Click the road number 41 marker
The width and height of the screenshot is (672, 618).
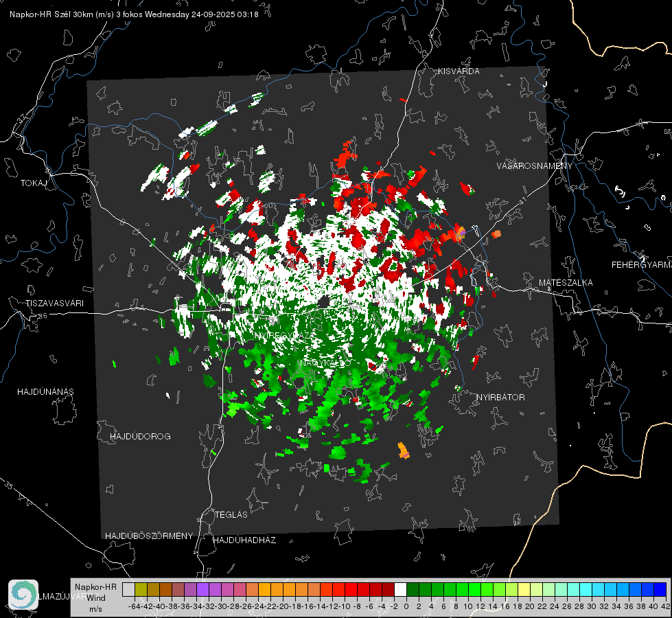pos(522,201)
